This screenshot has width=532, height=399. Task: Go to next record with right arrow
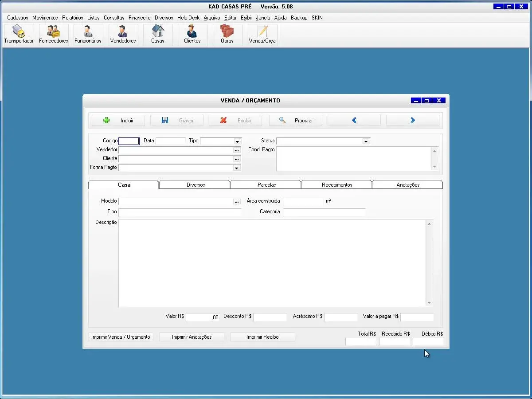[x=412, y=121]
